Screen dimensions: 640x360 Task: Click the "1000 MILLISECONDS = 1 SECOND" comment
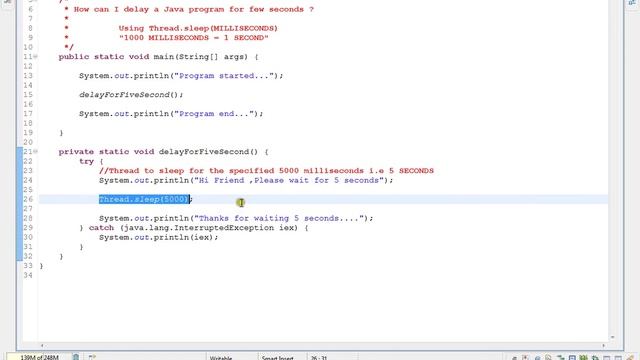193,38
